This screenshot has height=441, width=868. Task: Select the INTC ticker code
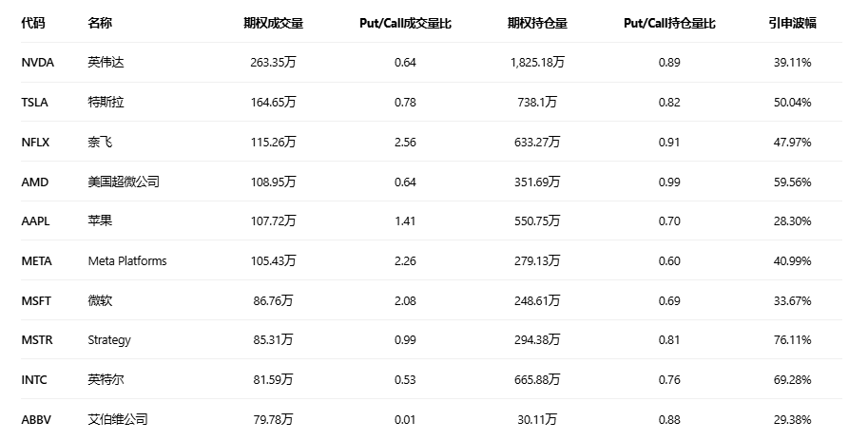[34, 380]
